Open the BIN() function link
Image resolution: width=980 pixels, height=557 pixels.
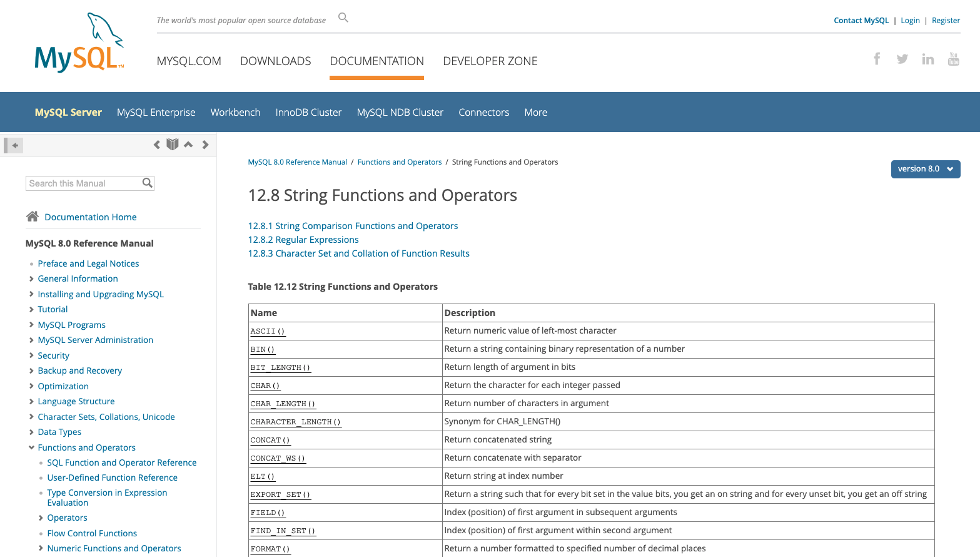[263, 350]
